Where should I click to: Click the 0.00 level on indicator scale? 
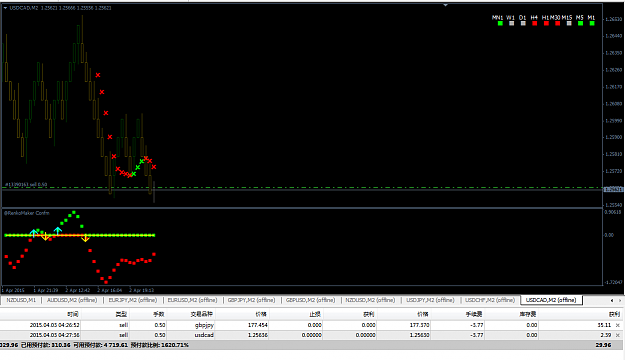[609, 235]
